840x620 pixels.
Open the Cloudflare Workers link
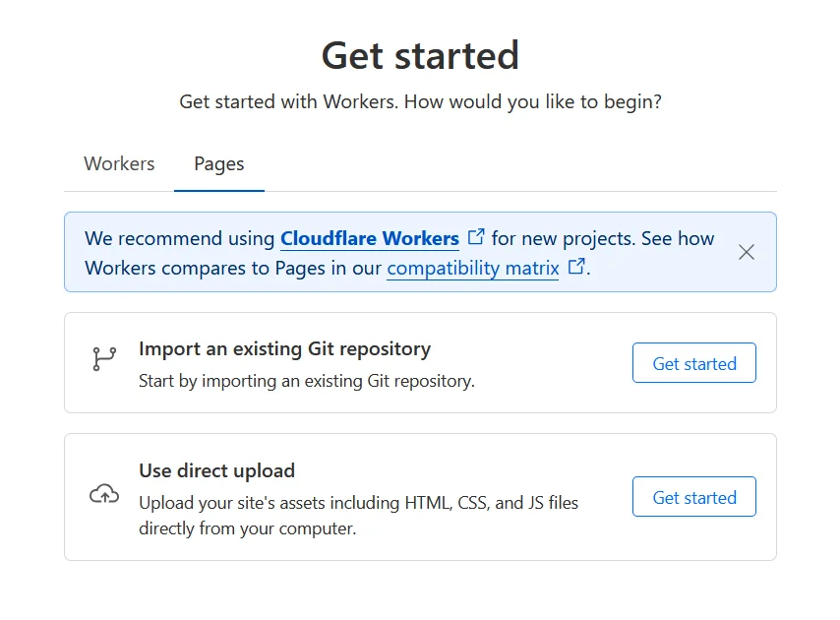[370, 238]
